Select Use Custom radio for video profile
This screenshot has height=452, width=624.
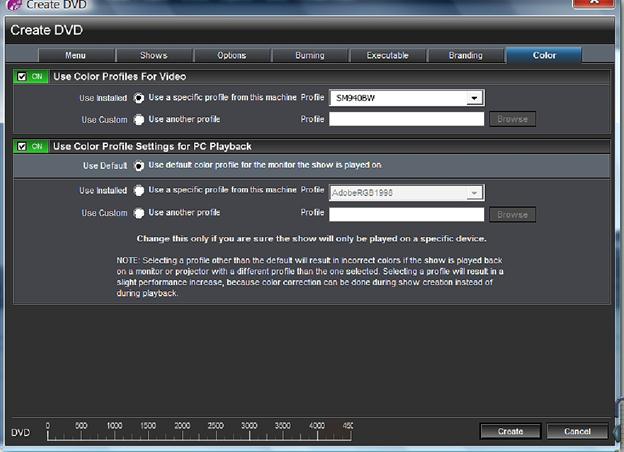138,119
